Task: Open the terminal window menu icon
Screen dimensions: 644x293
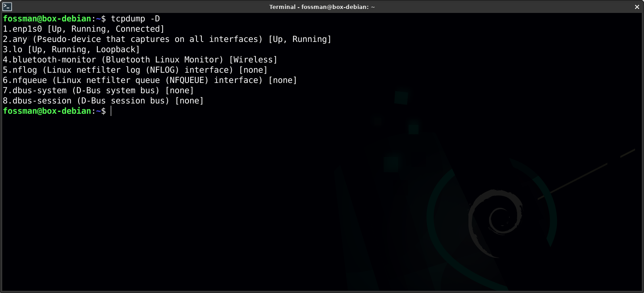Action: coord(7,7)
